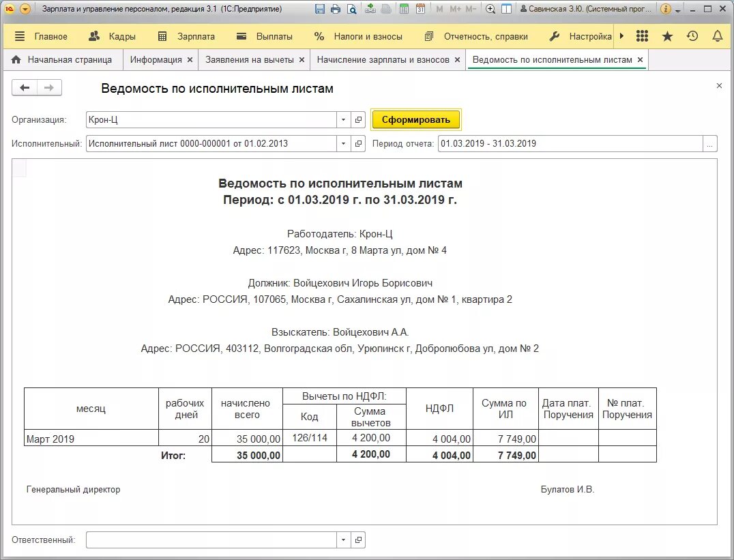This screenshot has width=734, height=560.
Task: Click the Исполнительный лист field
Action: point(211,144)
